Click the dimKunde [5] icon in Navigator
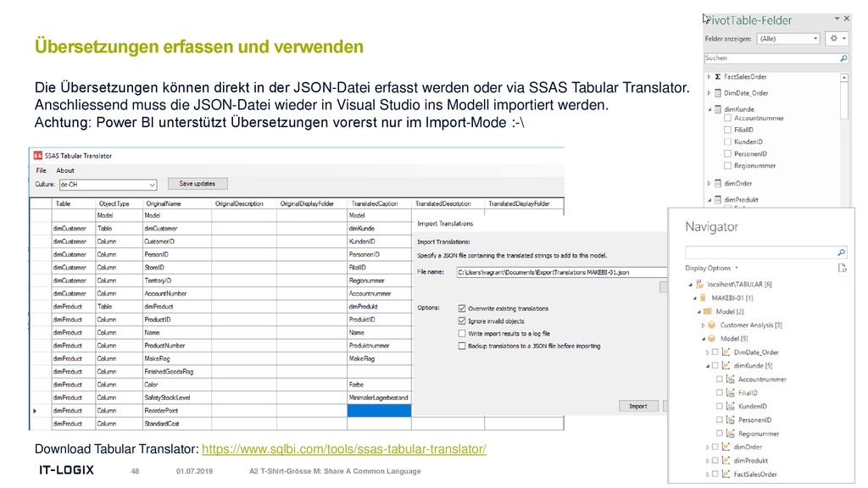 (x=726, y=365)
